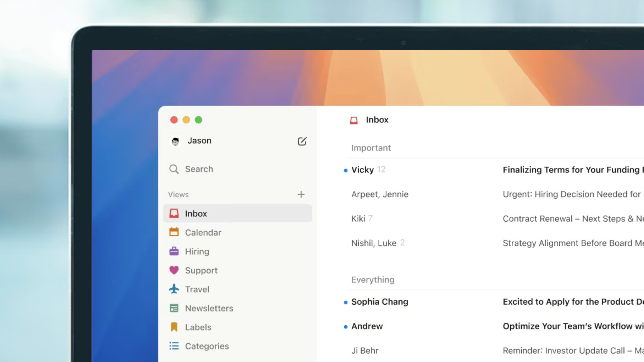Toggle unread status dot on Vicky's email

pos(345,170)
